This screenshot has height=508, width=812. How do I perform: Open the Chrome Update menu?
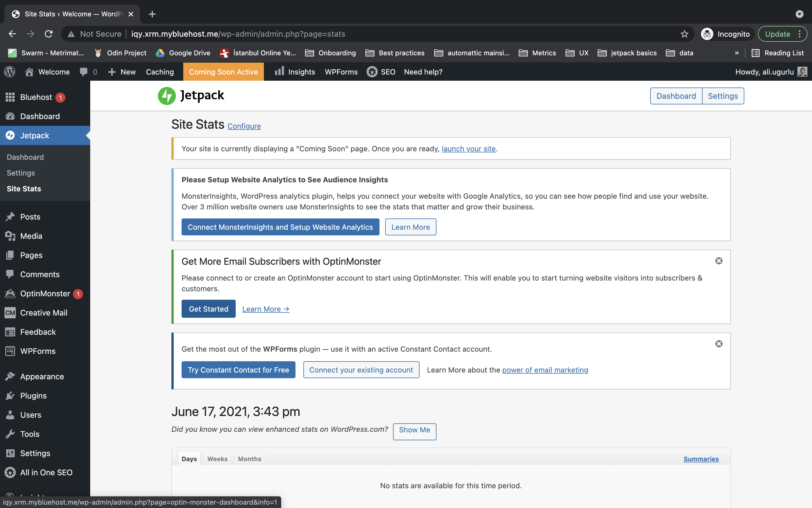[x=782, y=34]
